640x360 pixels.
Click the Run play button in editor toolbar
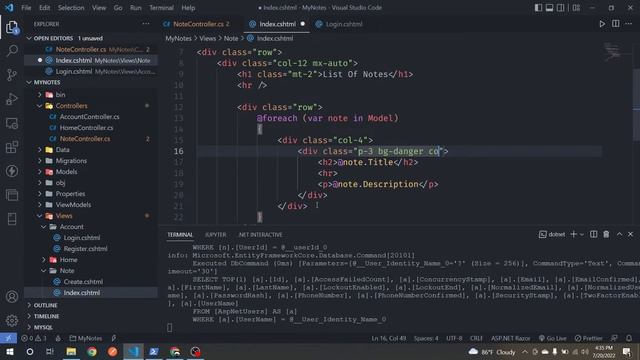602,24
